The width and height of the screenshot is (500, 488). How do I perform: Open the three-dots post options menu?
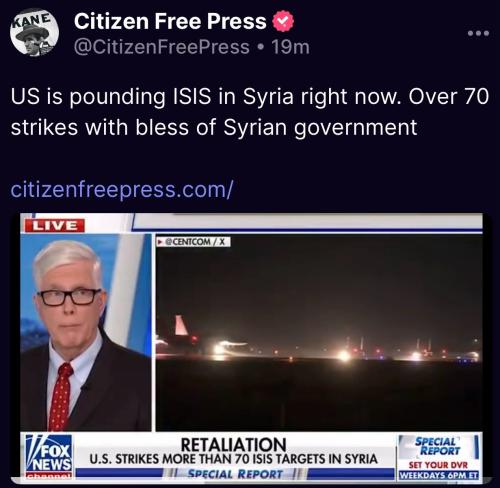[478, 33]
